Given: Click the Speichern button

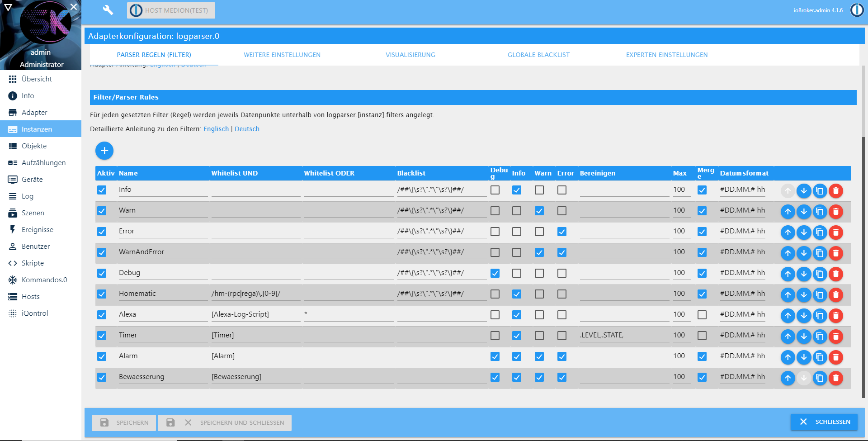Looking at the screenshot, I should 124,422.
